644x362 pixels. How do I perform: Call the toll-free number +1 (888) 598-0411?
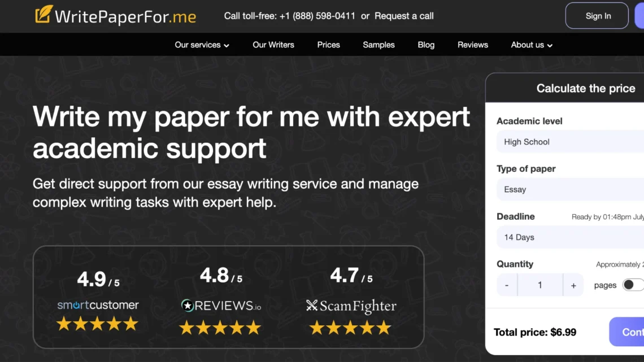coord(317,16)
